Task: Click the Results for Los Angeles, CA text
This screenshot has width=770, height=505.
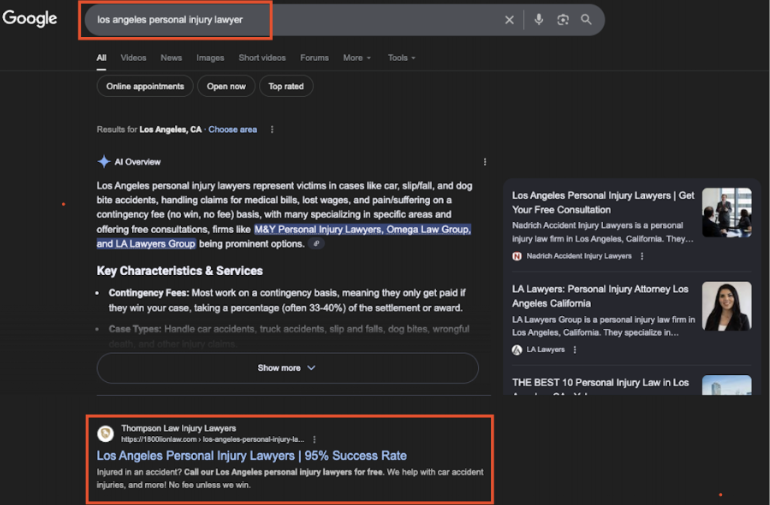Action: click(x=149, y=130)
